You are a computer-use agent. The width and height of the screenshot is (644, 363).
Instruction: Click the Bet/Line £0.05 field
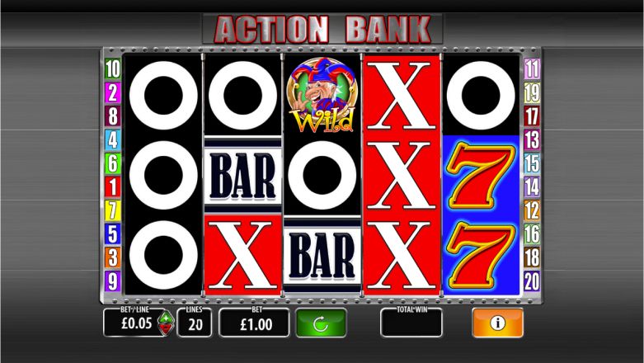(x=135, y=323)
